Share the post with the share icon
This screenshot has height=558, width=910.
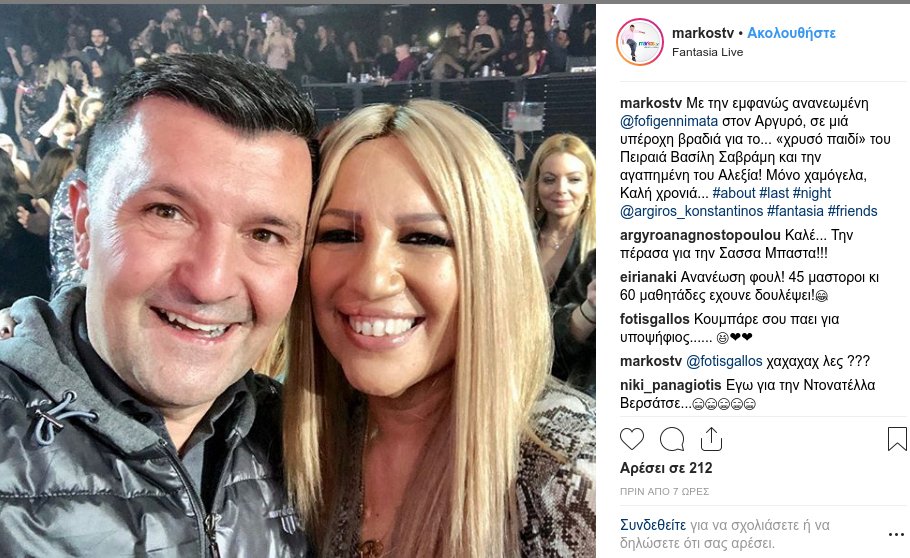pos(711,439)
